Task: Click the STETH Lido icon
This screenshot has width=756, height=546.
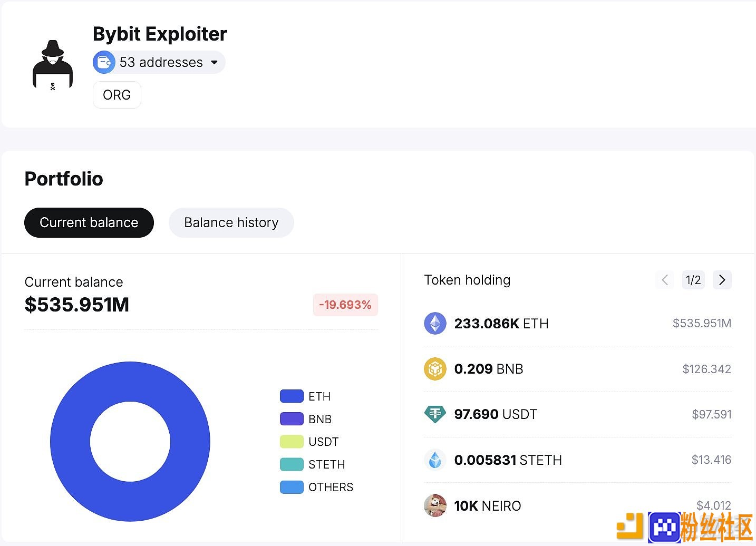Action: [435, 460]
